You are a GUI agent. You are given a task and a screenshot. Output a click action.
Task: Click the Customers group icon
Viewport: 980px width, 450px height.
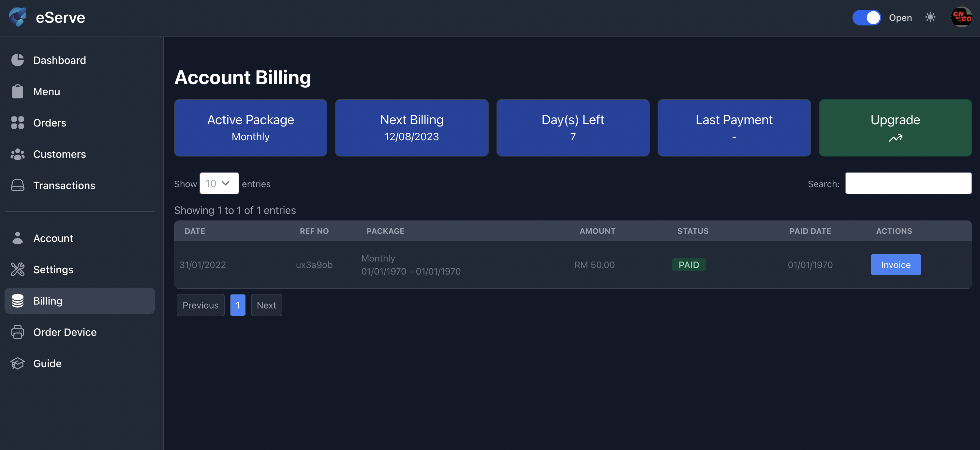point(18,154)
